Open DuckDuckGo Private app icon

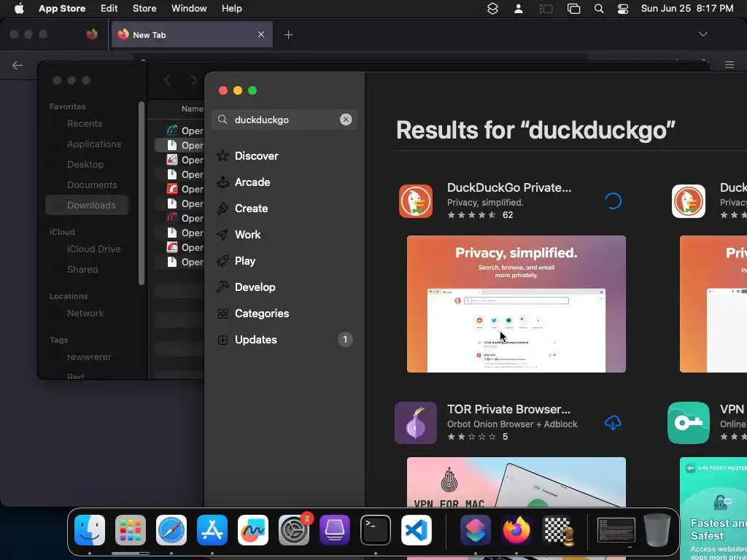coord(415,201)
